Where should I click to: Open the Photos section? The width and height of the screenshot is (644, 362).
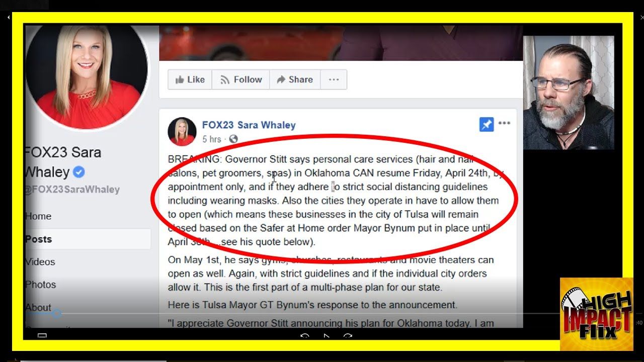pyautogui.click(x=41, y=285)
